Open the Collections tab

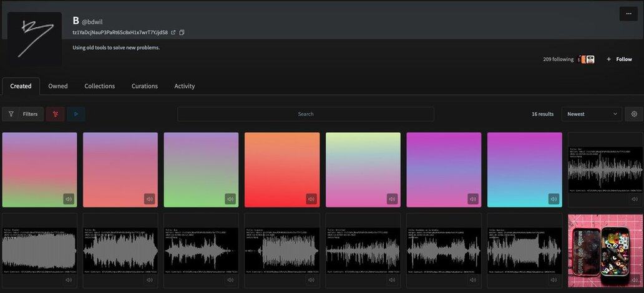coord(100,86)
